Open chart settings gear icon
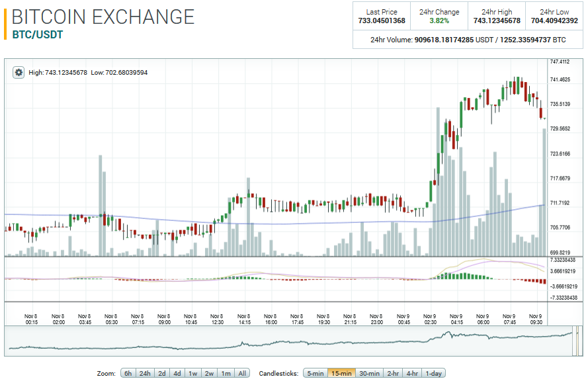The width and height of the screenshot is (588, 387). [x=19, y=72]
